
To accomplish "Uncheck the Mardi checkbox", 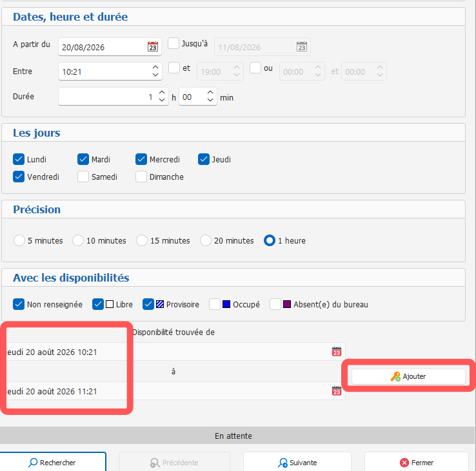I will [83, 159].
